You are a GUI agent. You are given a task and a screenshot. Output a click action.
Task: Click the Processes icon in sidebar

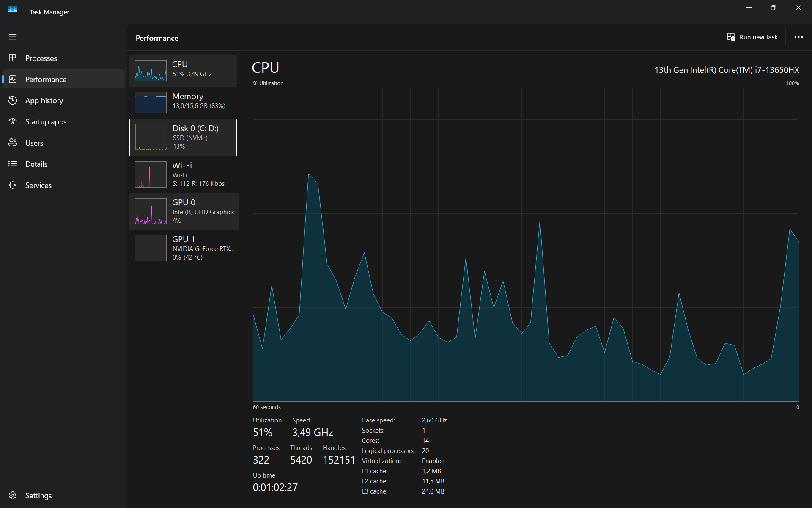coord(13,58)
